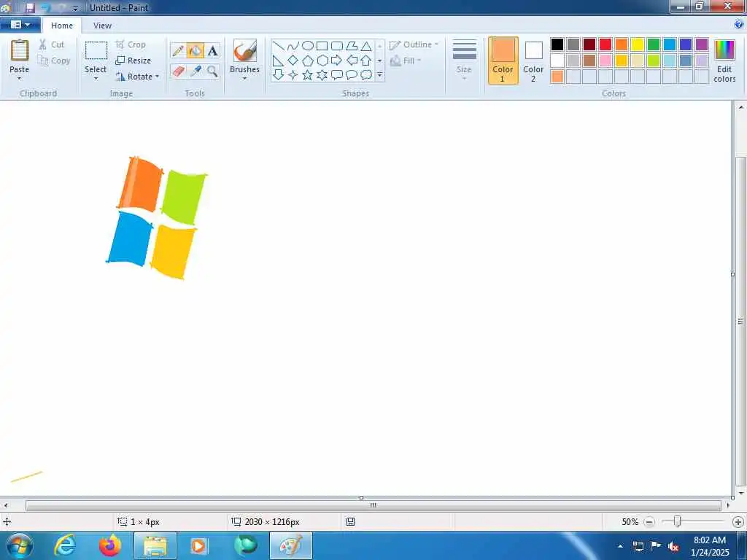
Task: Choose the Polygon shape
Action: pos(352,46)
